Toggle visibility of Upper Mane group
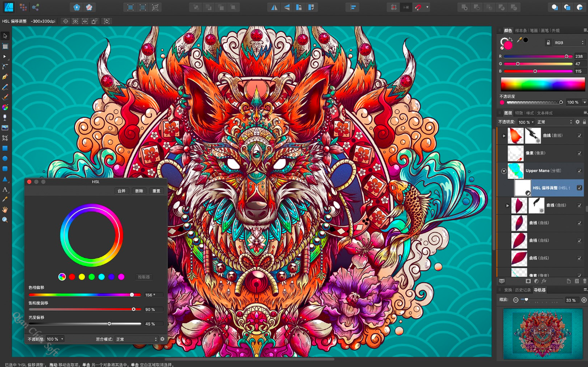588x367 pixels. coord(579,171)
